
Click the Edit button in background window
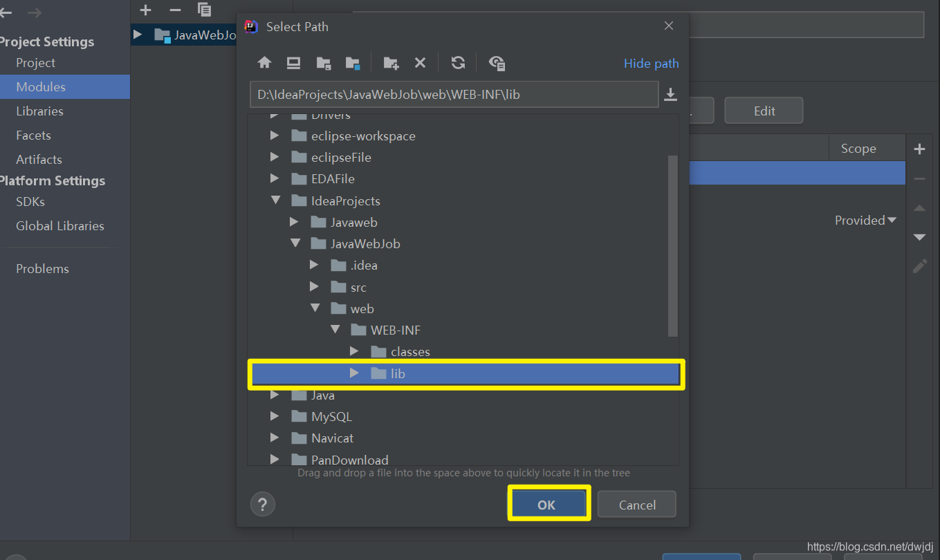(764, 111)
